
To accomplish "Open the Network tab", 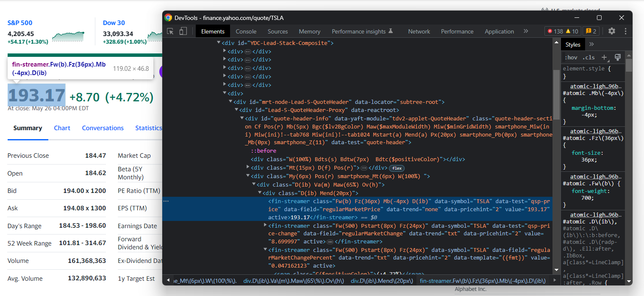I will point(419,31).
